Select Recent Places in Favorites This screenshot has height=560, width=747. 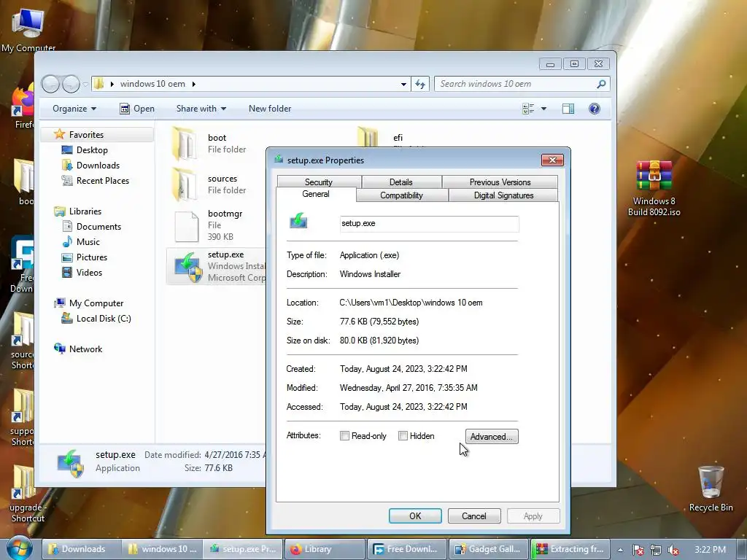[x=102, y=181]
